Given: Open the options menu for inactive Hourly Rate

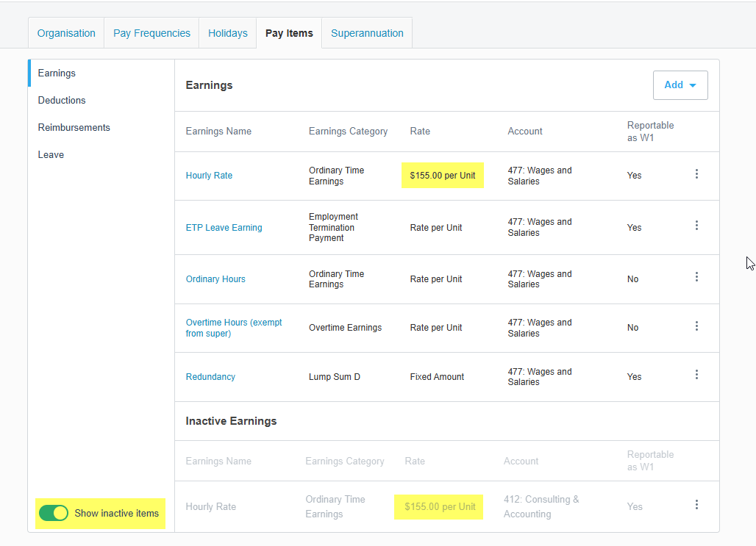Looking at the screenshot, I should (x=696, y=505).
